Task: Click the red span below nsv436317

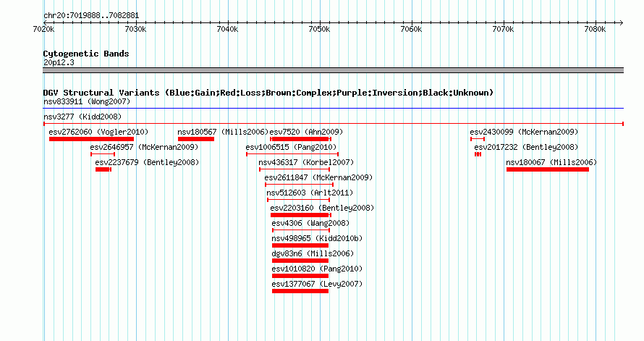Action: click(295, 169)
